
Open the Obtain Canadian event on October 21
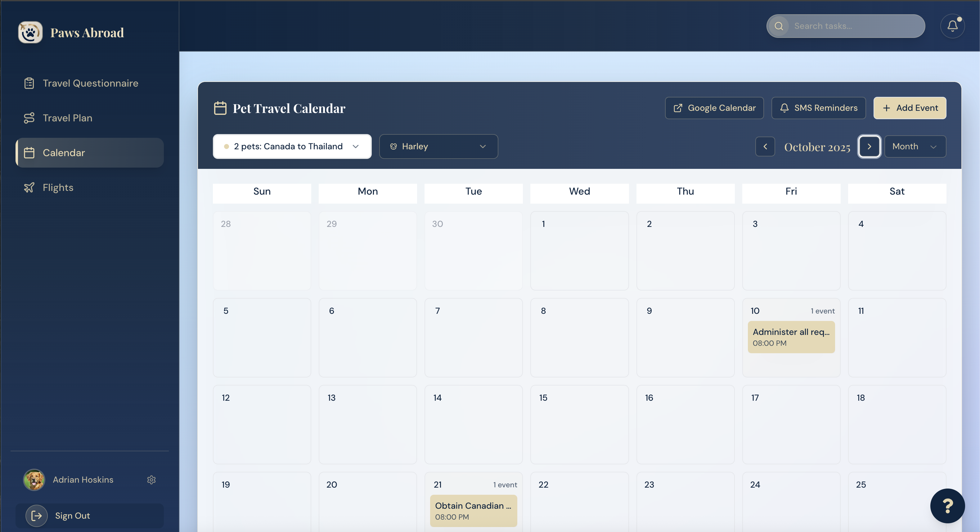click(473, 511)
